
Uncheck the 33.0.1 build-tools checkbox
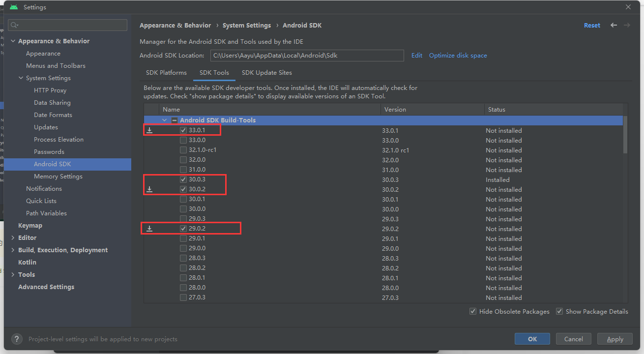pyautogui.click(x=183, y=131)
